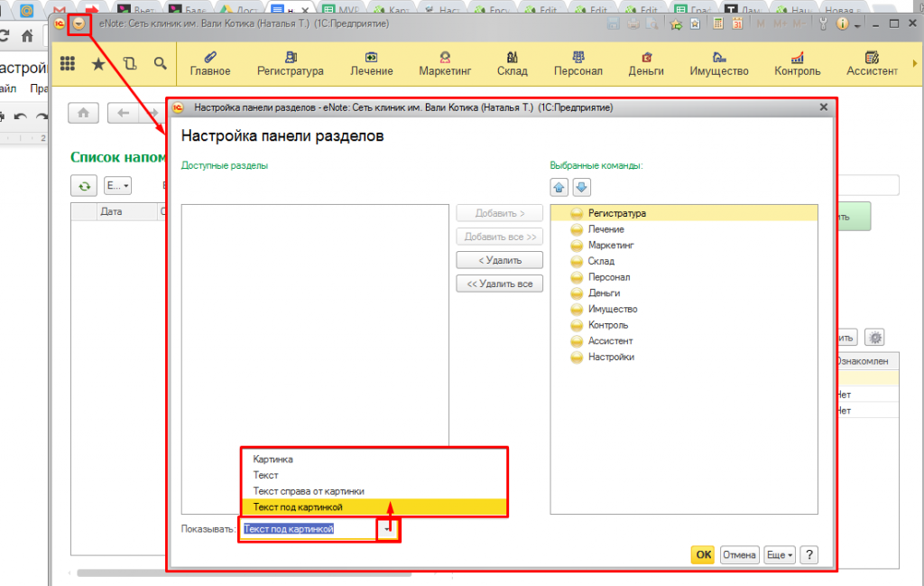Open Favorites via the star icon
924x586 pixels.
[98, 64]
